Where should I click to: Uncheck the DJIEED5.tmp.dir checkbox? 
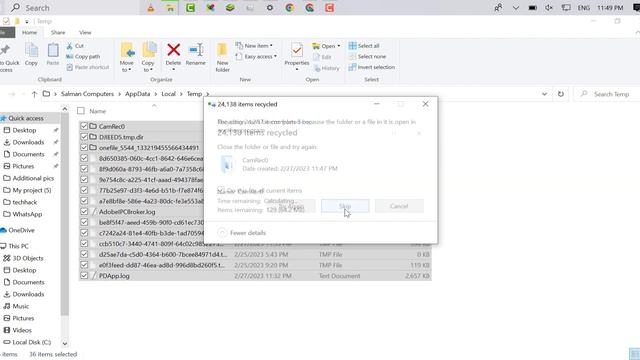point(84,137)
